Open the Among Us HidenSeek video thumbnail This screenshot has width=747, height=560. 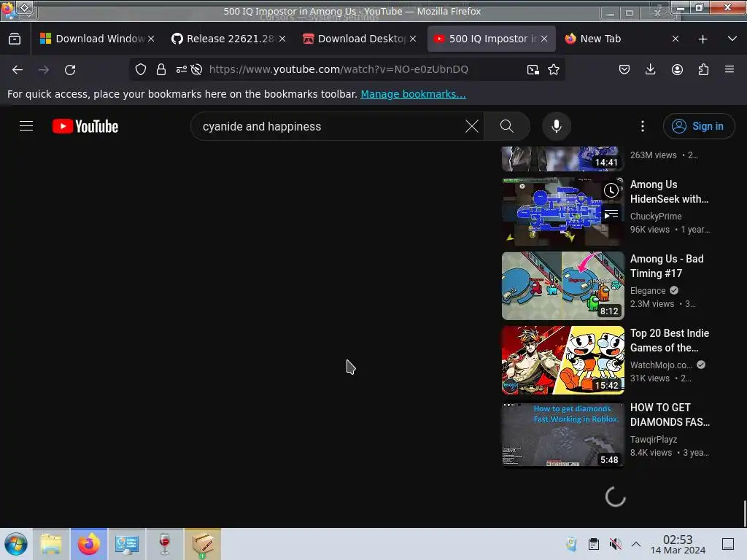[562, 211]
